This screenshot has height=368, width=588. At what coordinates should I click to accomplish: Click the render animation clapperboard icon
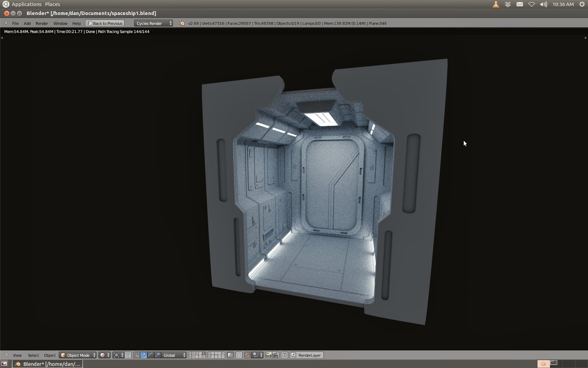(276, 355)
